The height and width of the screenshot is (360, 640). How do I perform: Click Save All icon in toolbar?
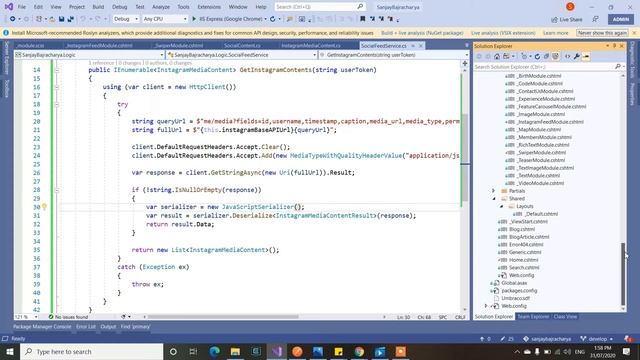click(70, 19)
